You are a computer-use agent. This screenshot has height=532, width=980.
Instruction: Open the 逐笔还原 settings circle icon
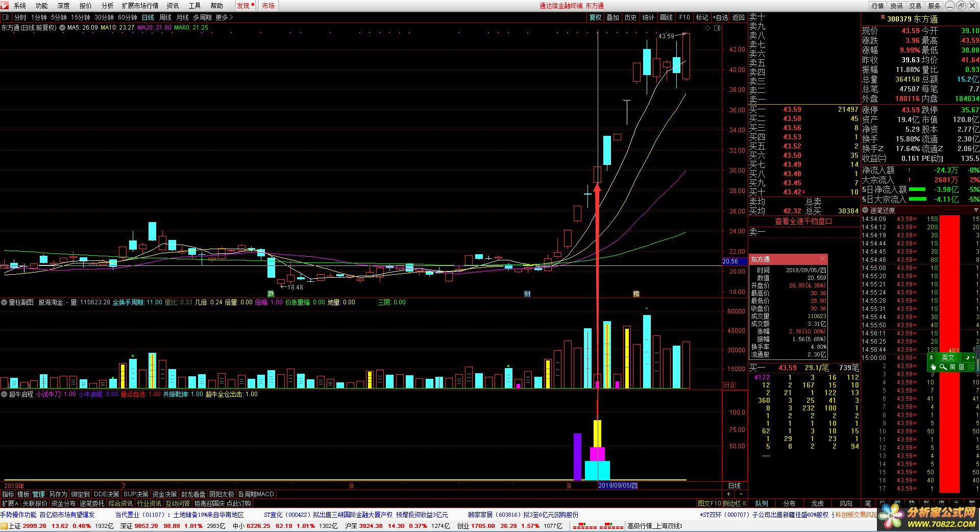[x=865, y=210]
